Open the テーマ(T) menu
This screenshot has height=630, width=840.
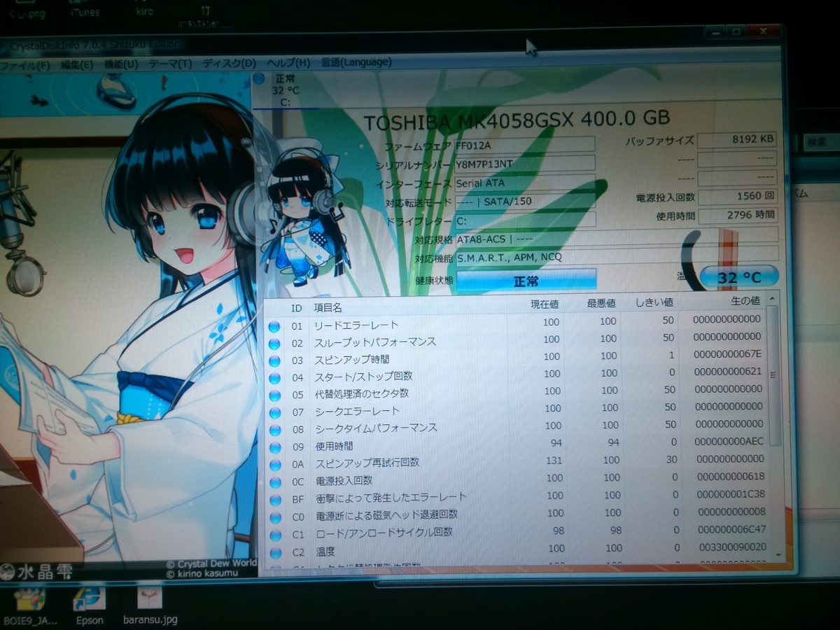(170, 63)
